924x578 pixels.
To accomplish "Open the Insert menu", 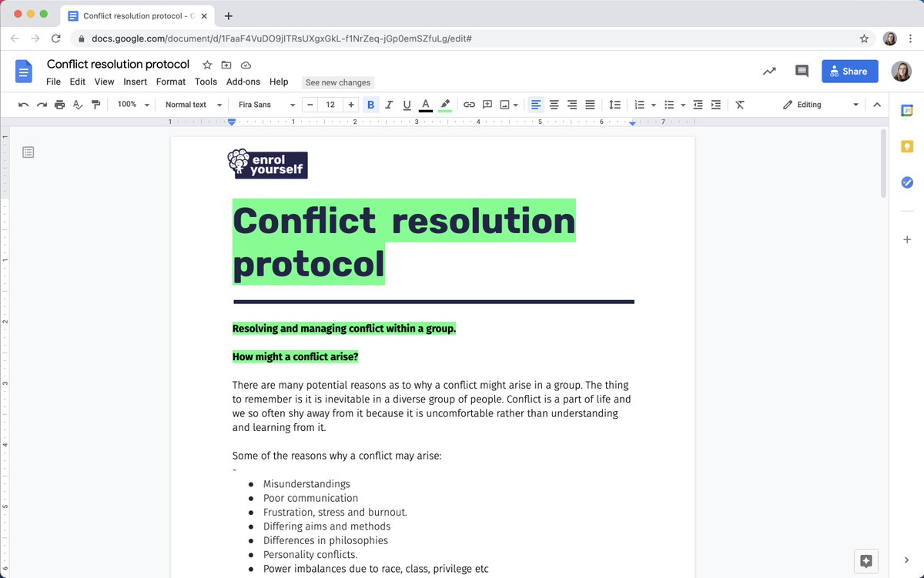I will pos(135,82).
